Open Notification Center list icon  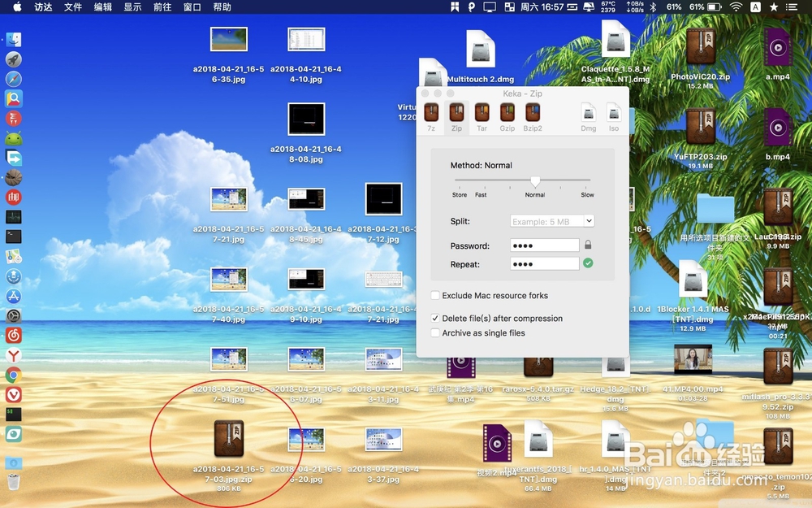792,7
